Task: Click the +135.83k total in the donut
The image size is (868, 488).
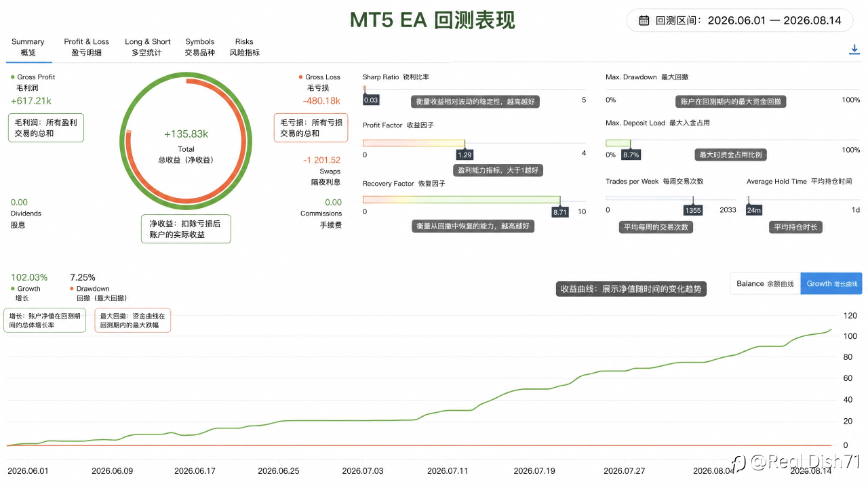Action: point(186,134)
